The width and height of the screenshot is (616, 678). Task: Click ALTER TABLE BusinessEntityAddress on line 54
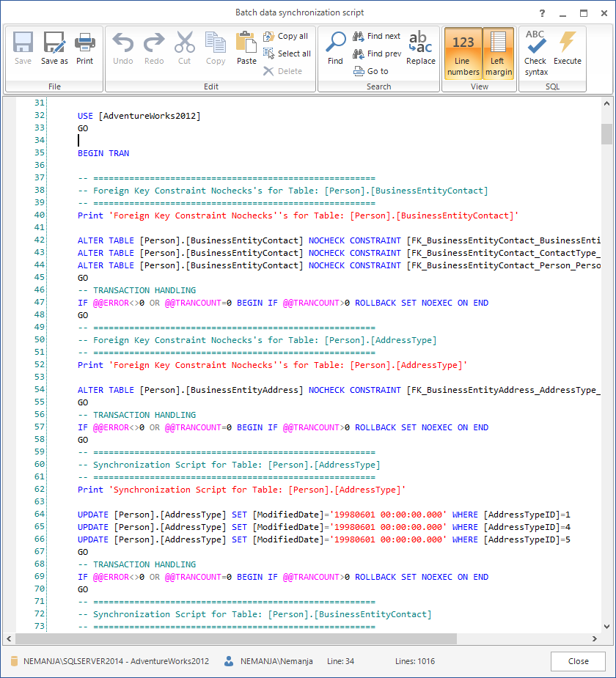coord(339,390)
